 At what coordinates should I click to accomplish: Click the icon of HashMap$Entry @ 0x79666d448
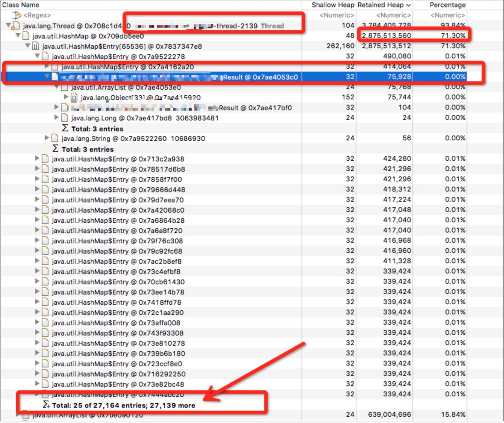[45, 189]
